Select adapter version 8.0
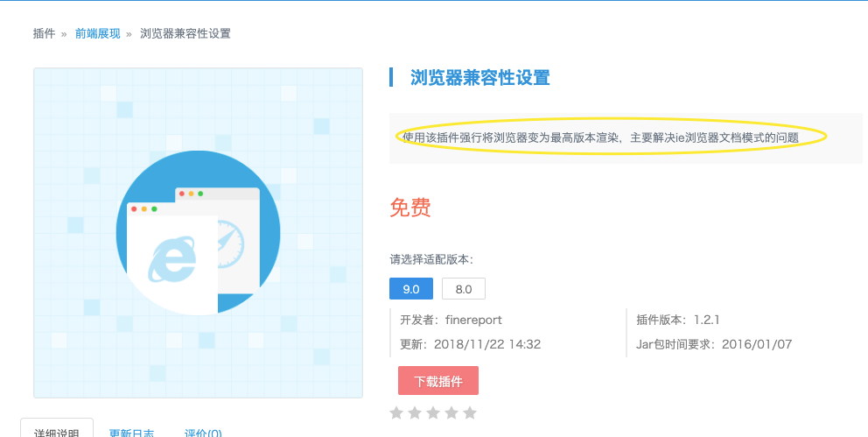 tap(464, 289)
